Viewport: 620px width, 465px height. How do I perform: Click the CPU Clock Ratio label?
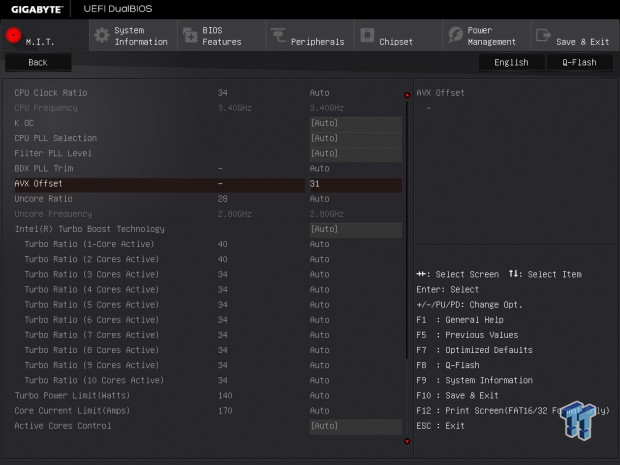[51, 93]
